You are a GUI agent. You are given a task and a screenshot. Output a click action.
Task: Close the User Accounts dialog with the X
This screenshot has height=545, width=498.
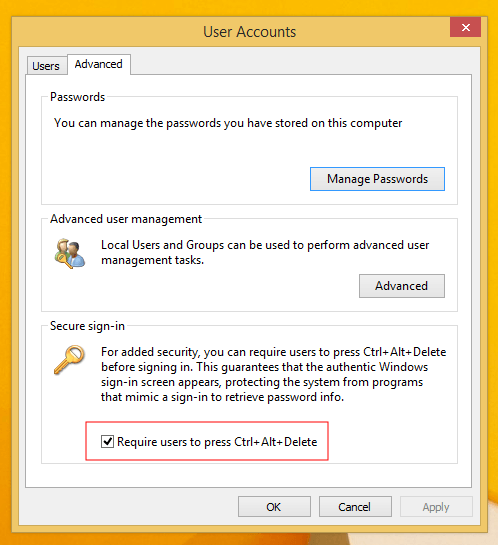pyautogui.click(x=465, y=27)
